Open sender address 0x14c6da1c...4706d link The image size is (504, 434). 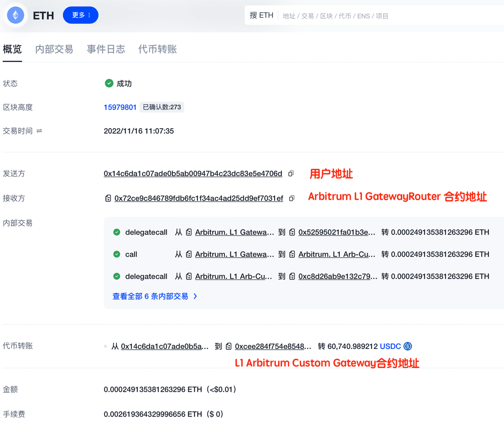tap(193, 173)
